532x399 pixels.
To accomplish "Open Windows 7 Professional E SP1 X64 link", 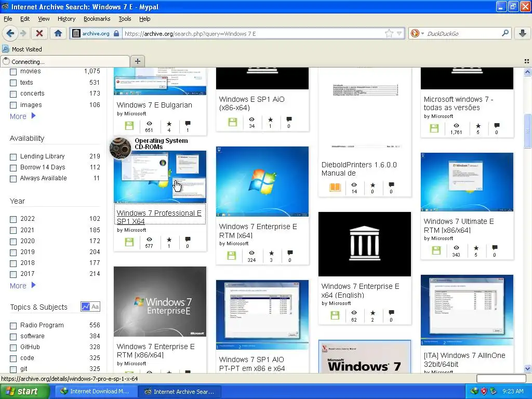I will (159, 217).
